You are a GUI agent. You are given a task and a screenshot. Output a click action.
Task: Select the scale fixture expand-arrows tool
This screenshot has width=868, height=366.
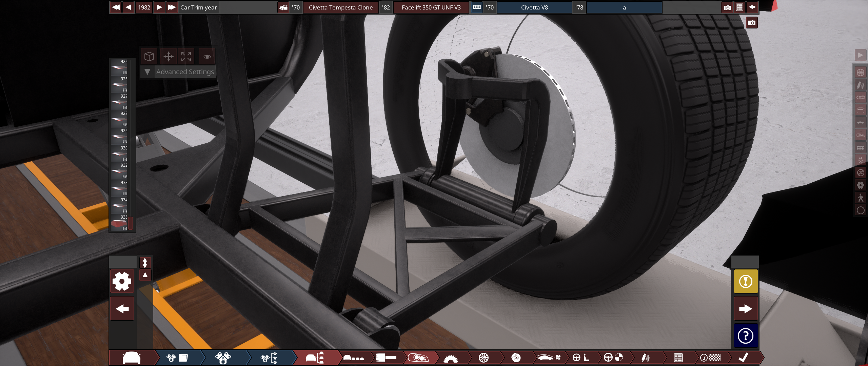186,56
